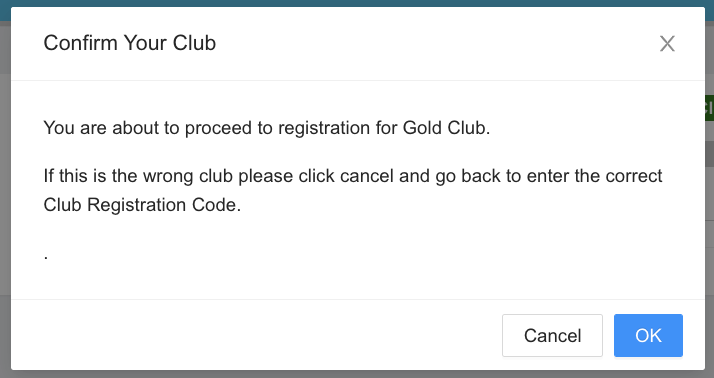Click empty footer space left of Cancel
The height and width of the screenshot is (378, 714).
[255, 336]
